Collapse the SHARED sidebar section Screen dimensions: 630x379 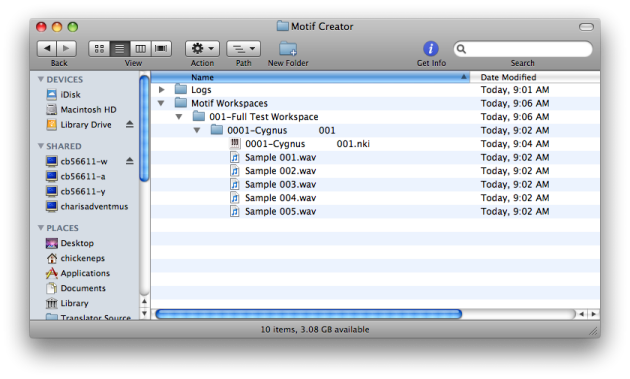(x=41, y=146)
